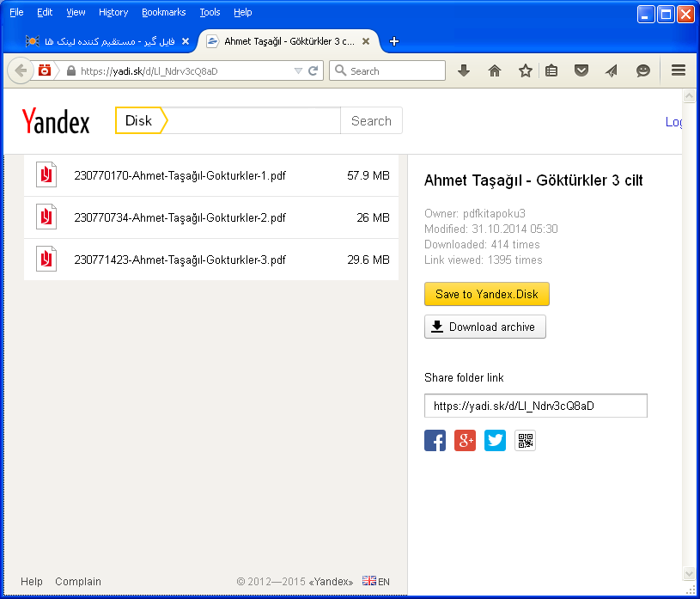Open the File menu
This screenshot has height=599, width=700.
(x=16, y=13)
